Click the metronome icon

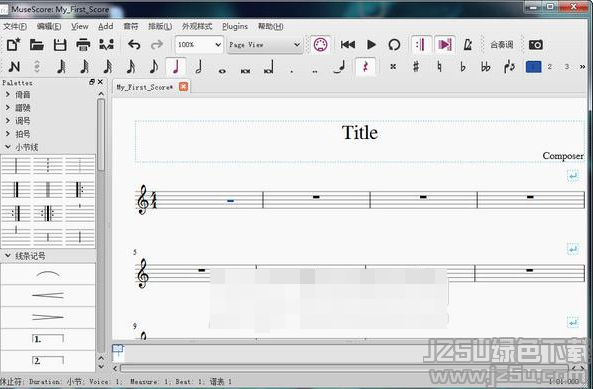click(468, 45)
